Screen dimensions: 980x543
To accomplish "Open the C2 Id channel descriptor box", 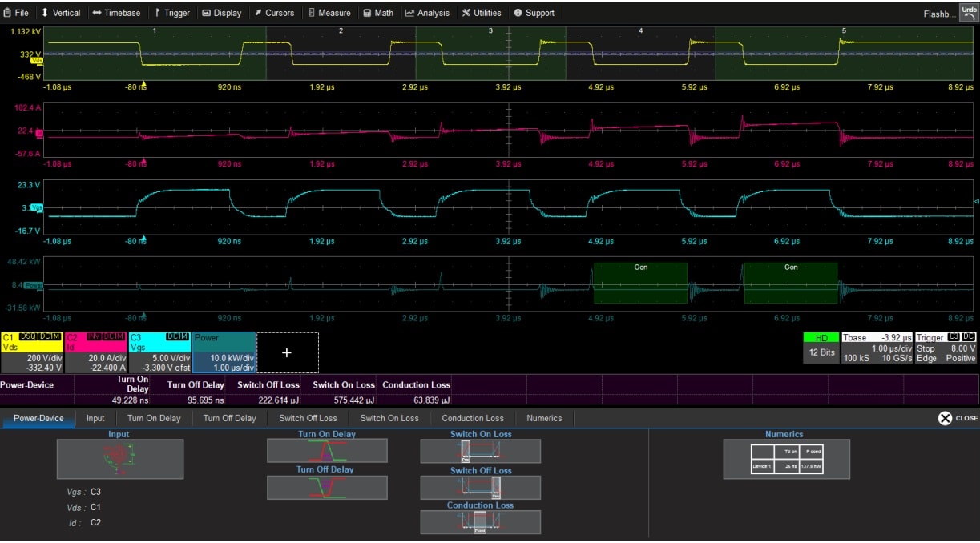I will tap(95, 352).
